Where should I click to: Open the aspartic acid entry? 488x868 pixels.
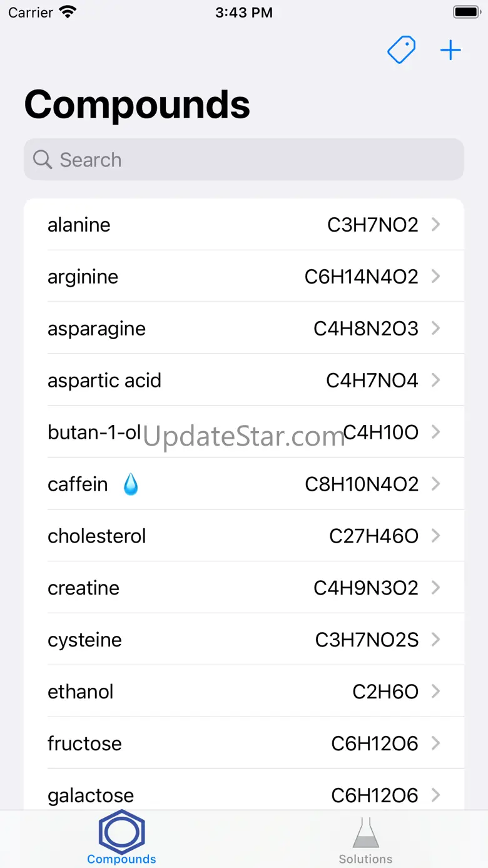click(x=244, y=380)
